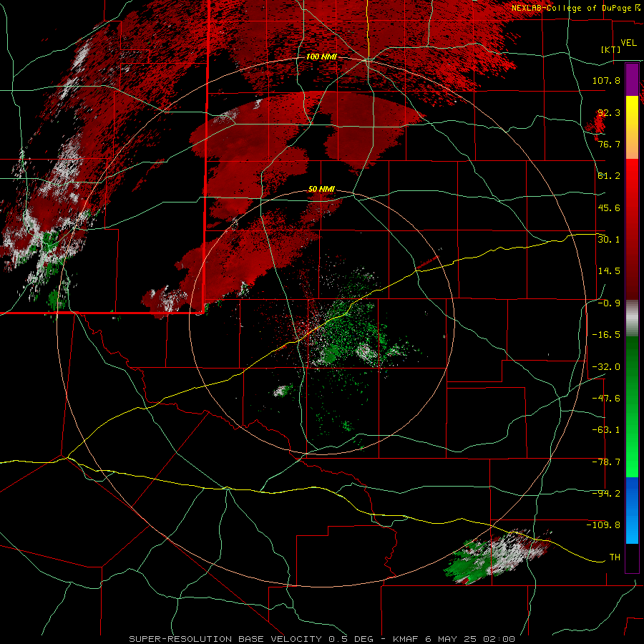This screenshot has height=644, width=644.
Task: Click the 92.3 legend value
Action: pos(609,112)
